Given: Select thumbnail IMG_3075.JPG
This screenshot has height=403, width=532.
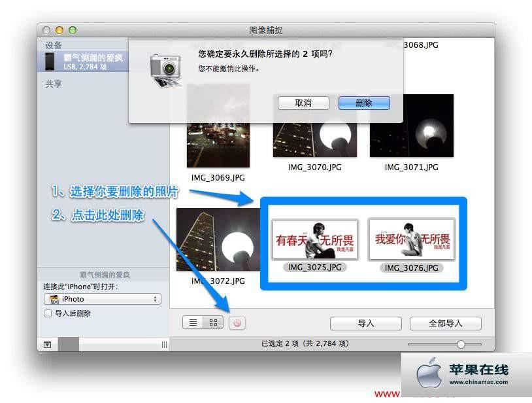Looking at the screenshot, I should coord(315,239).
